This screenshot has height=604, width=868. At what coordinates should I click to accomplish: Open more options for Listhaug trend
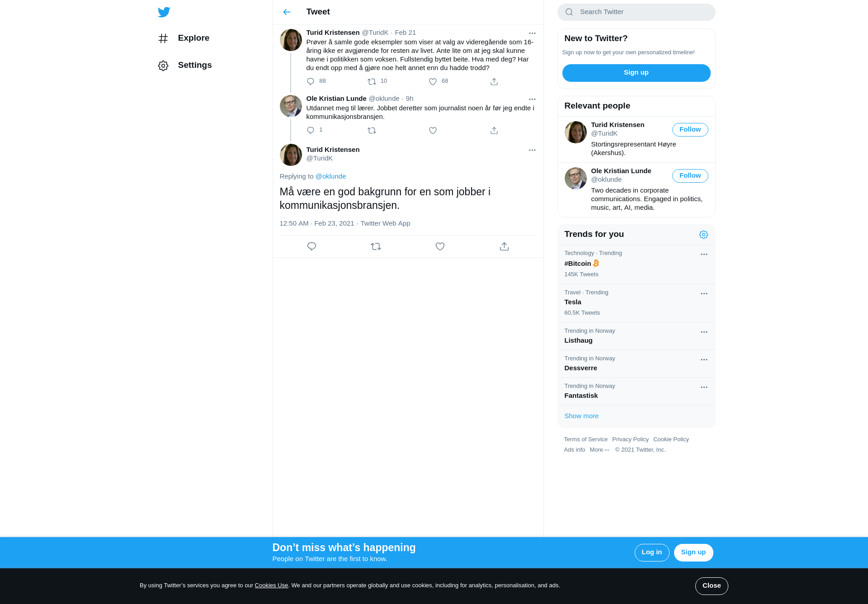point(704,332)
